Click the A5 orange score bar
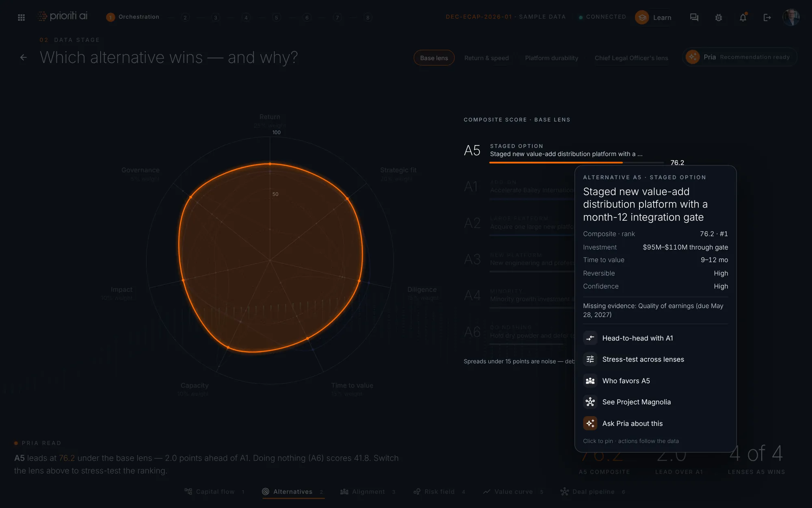The width and height of the screenshot is (812, 508). coord(556,163)
